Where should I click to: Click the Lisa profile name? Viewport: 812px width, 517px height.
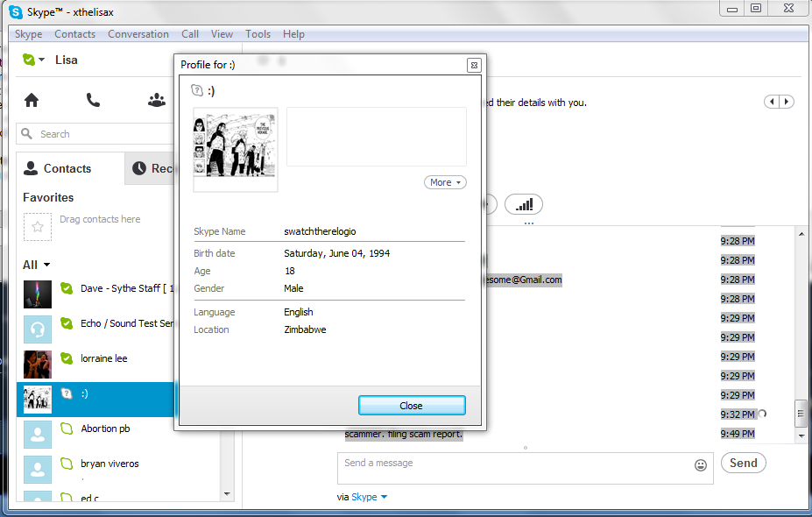pyautogui.click(x=67, y=60)
